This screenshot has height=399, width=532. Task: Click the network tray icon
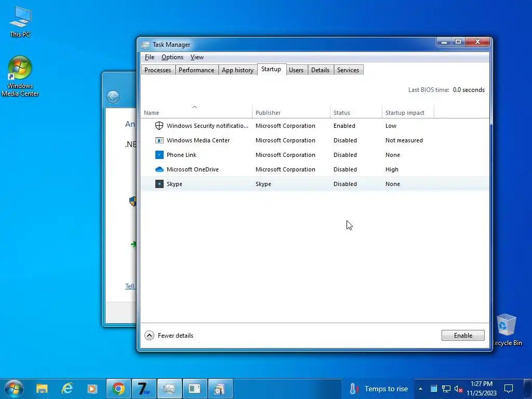[x=446, y=389]
